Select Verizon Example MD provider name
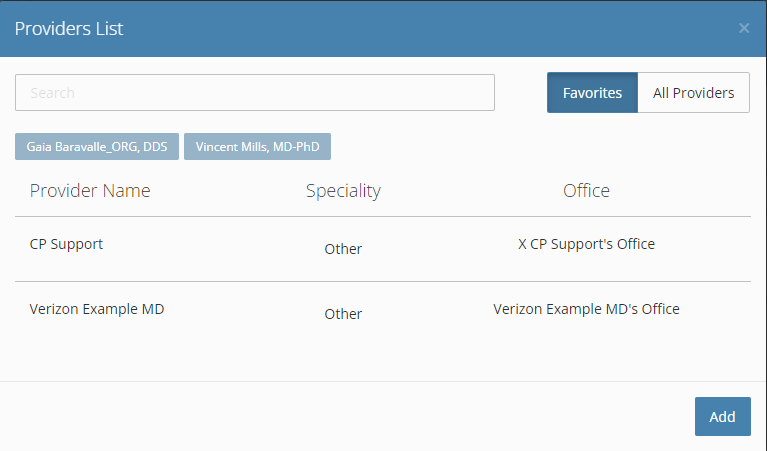The image size is (767, 451). (97, 309)
